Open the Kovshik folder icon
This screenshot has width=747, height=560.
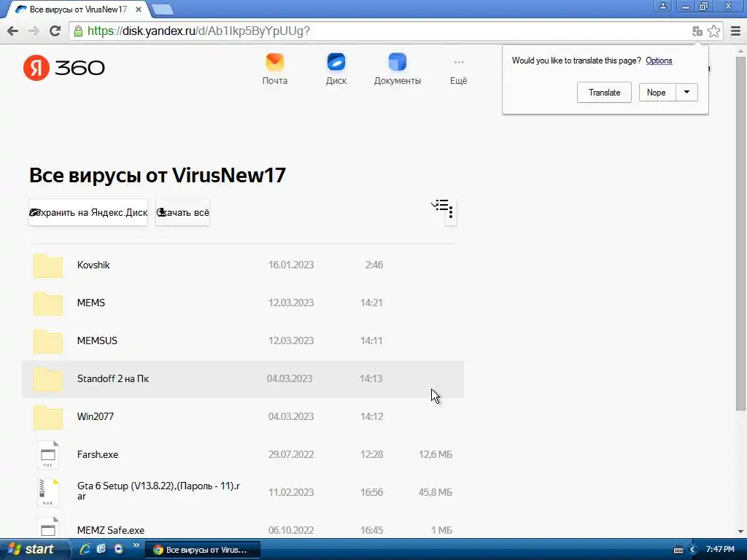48,265
